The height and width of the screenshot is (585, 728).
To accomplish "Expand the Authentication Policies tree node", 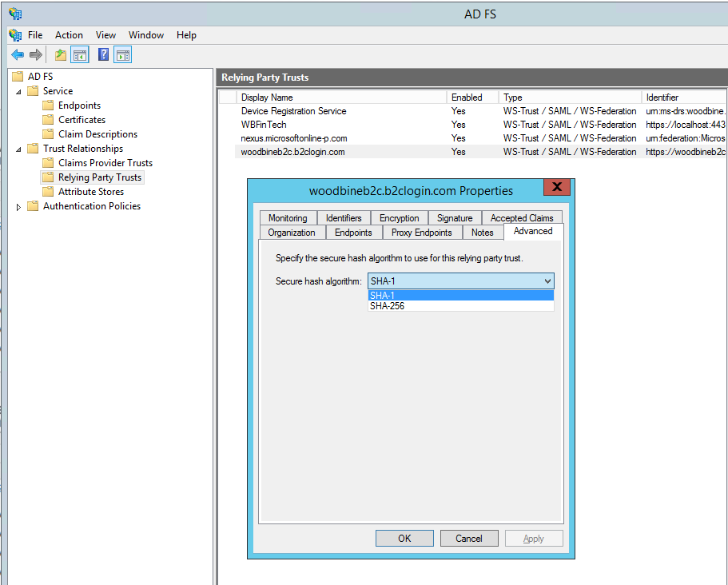I will point(18,207).
